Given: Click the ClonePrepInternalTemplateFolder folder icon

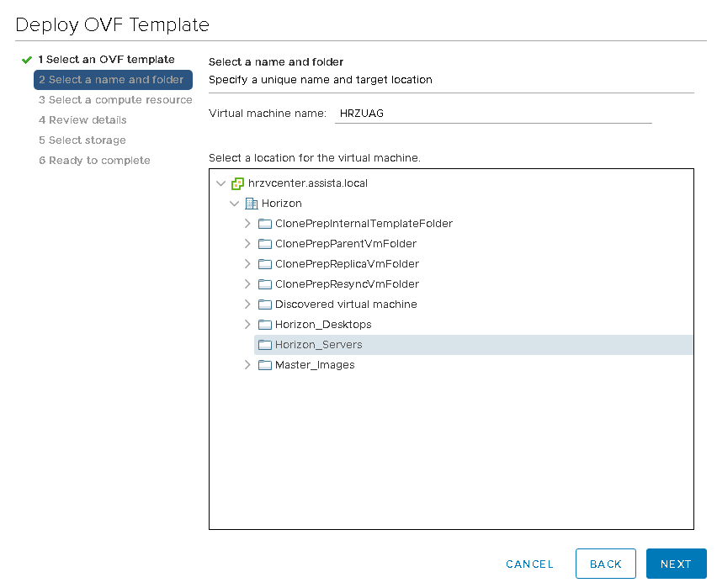Looking at the screenshot, I should (x=265, y=224).
